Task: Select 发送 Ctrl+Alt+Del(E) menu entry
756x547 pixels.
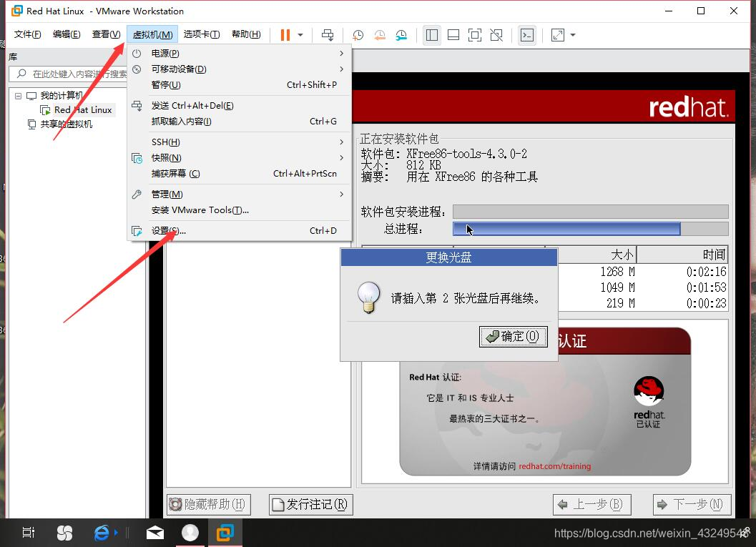Action: point(239,106)
